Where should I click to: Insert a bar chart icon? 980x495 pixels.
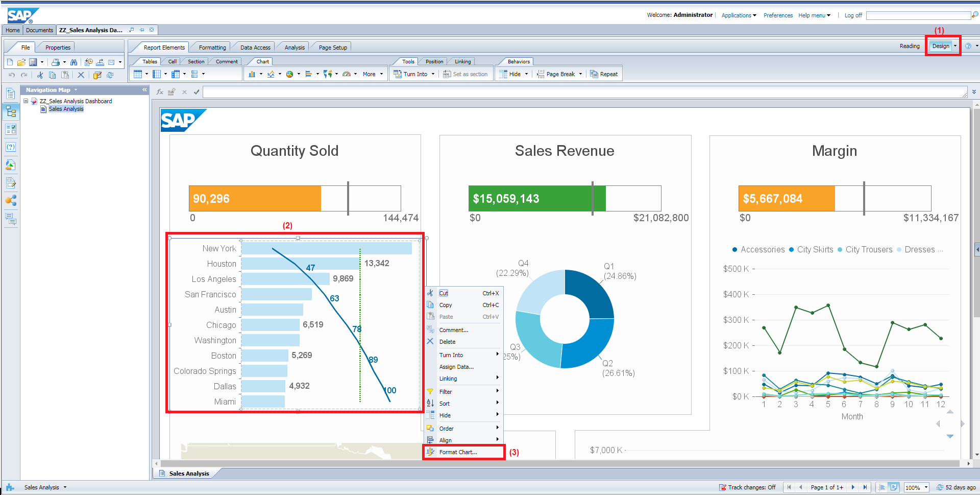point(309,74)
